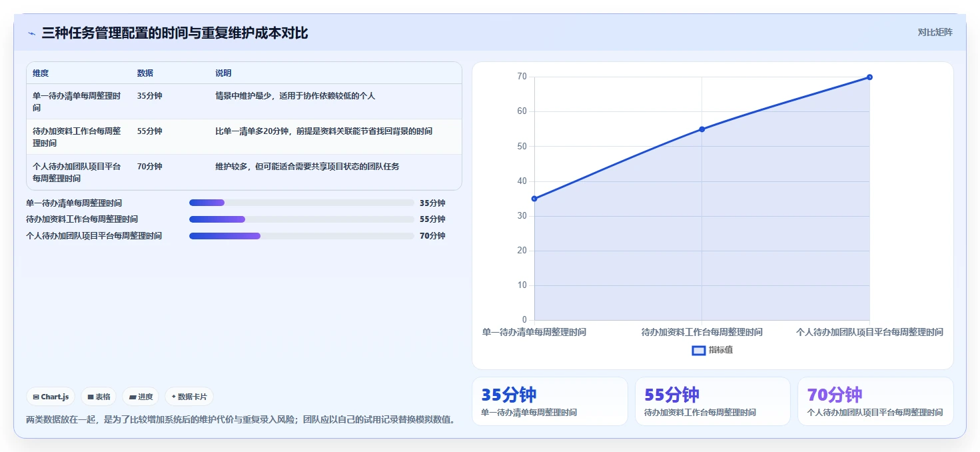Click description 比单一清单多20分钟 in table

tap(324, 131)
